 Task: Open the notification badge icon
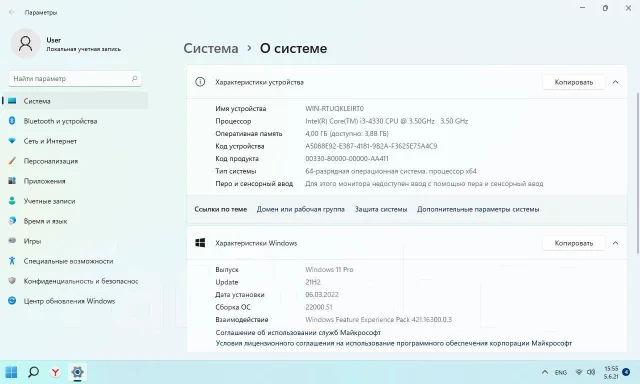coord(627,372)
